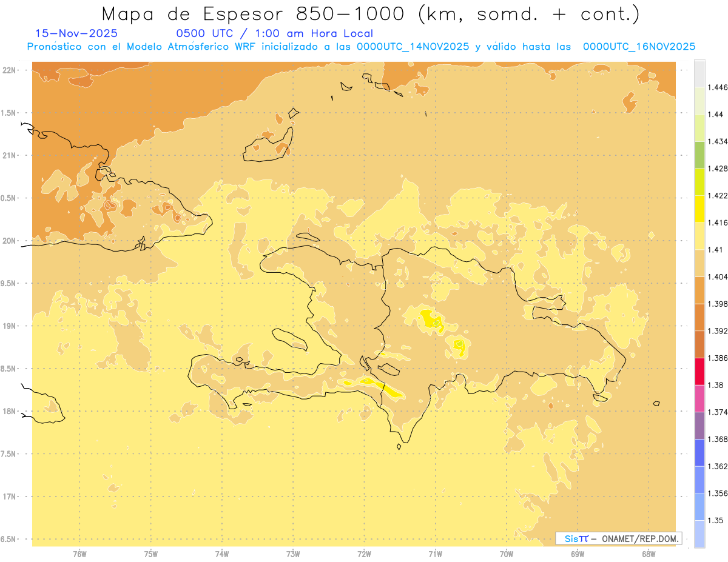This screenshot has width=728, height=562.
Task: Click the colorbar value '1.44'
Action: 715,115
